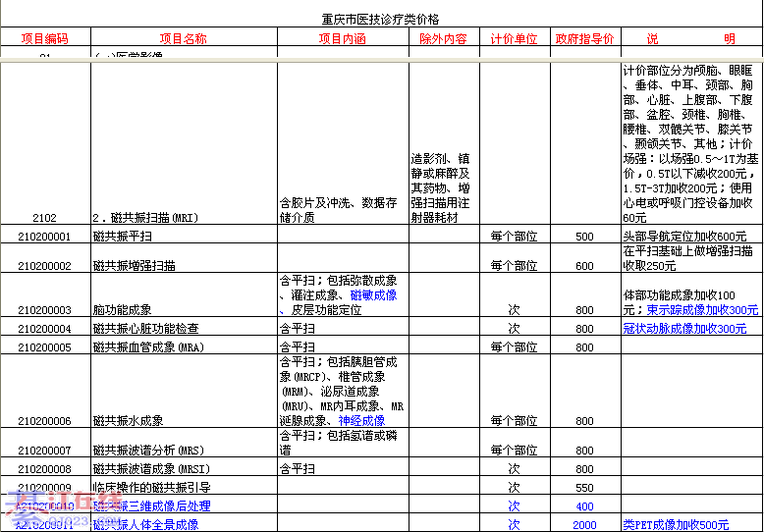Click cell 含平扫；包括氢谱或磷谱

[342, 443]
